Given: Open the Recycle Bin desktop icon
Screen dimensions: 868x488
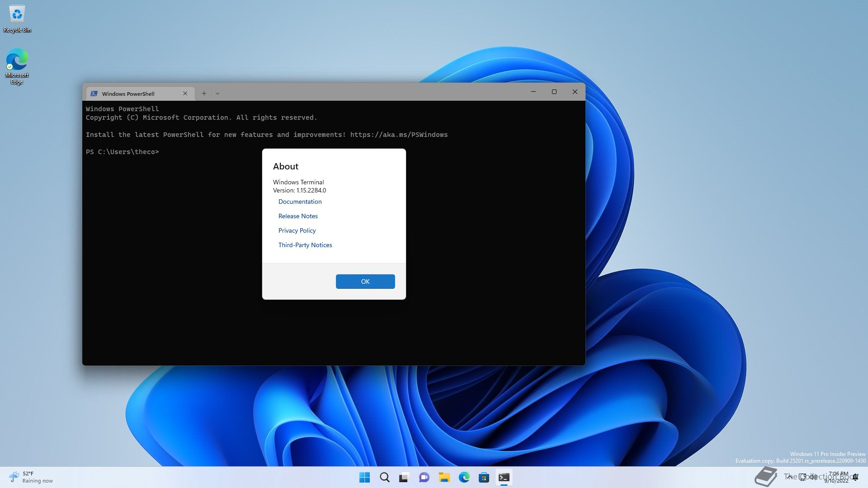Looking at the screenshot, I should [17, 19].
